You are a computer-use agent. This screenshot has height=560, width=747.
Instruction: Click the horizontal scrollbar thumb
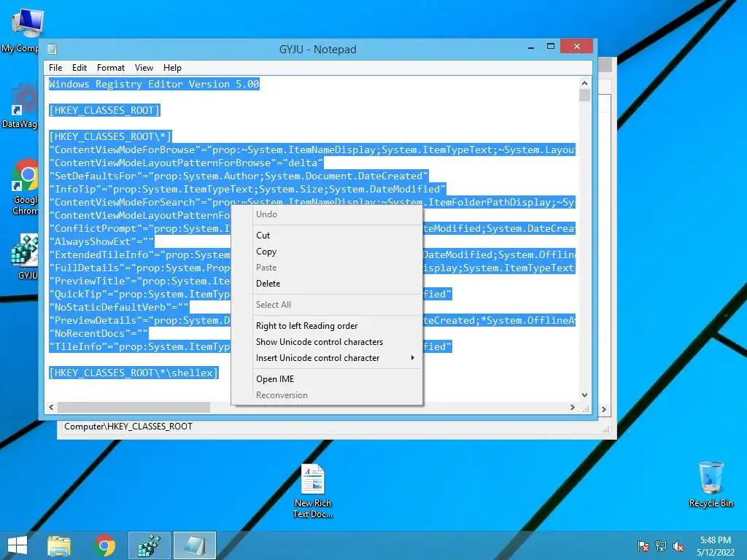[134, 407]
